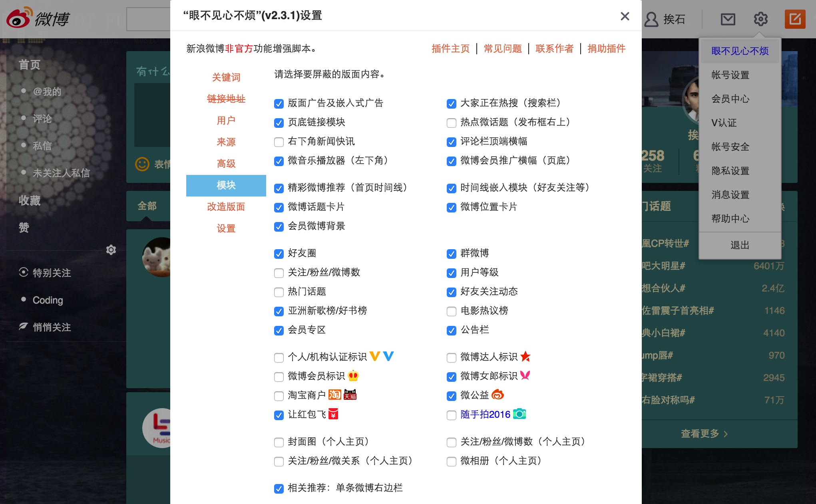Image resolution: width=816 pixels, height=504 pixels.
Task: Select the 模块 tab
Action: [226, 185]
